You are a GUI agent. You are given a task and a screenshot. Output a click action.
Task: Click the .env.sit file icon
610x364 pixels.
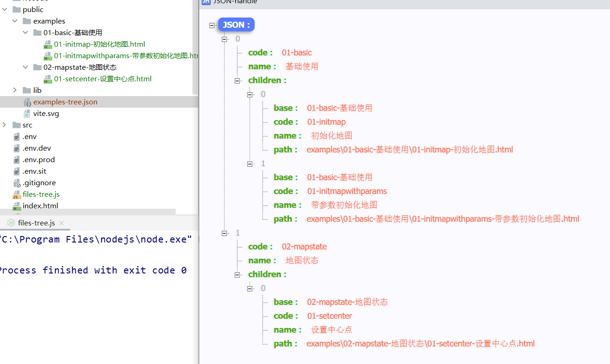pyautogui.click(x=17, y=171)
